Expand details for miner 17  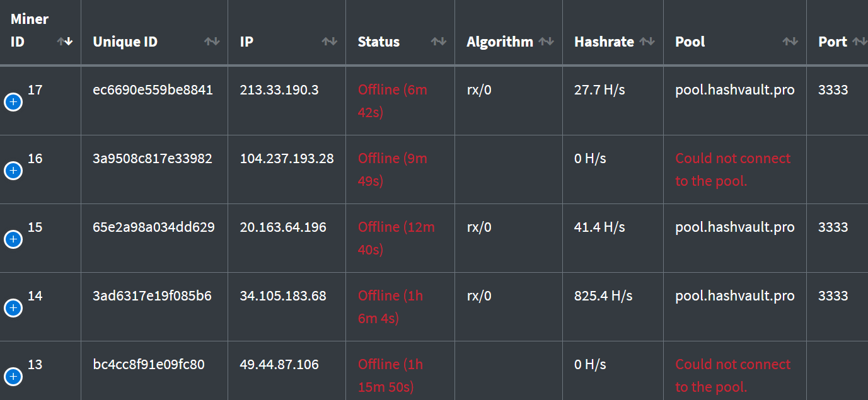pos(13,101)
